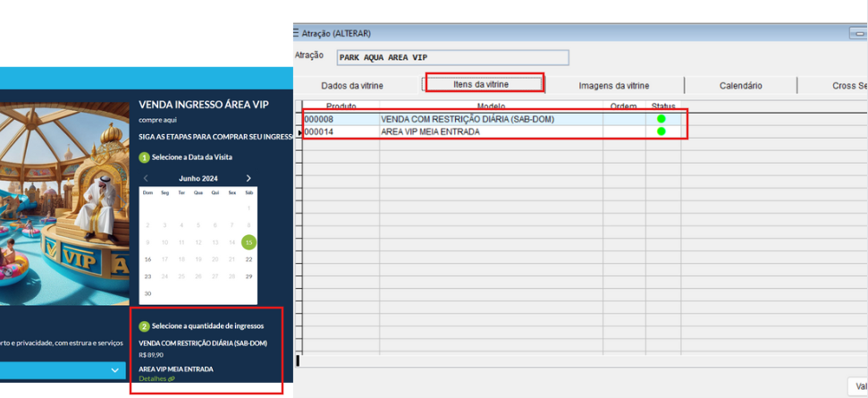Open the Itens da vitrine tab
The width and height of the screenshot is (868, 398).
click(481, 84)
